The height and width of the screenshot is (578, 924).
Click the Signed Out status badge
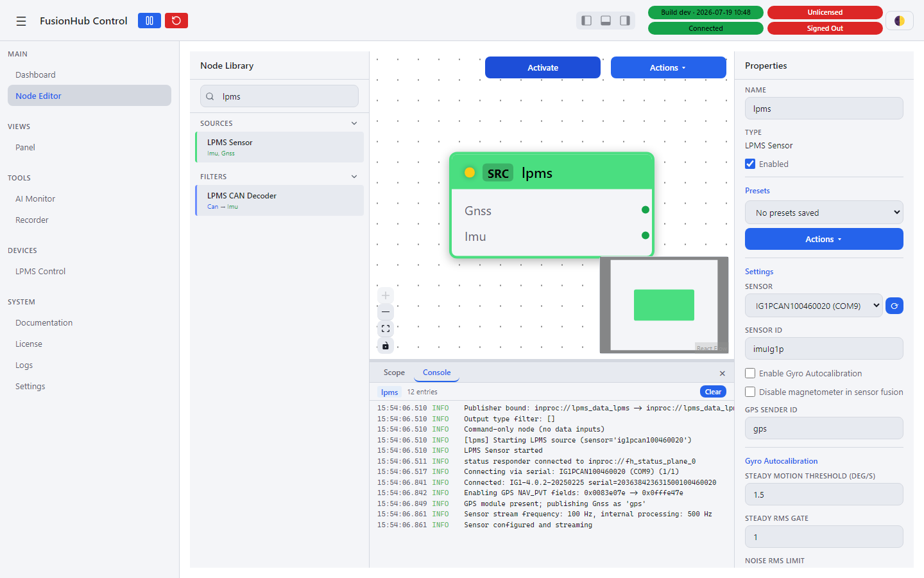(x=825, y=28)
